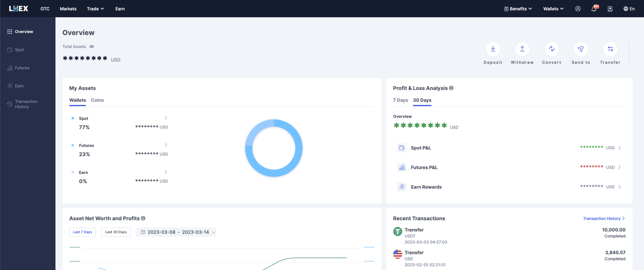The height and width of the screenshot is (270, 644).
Task: Click the download app icon in header
Action: pos(610,9)
